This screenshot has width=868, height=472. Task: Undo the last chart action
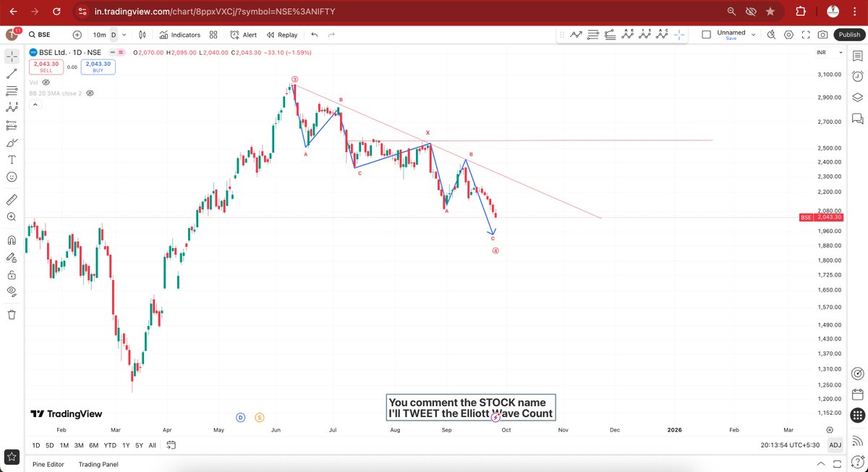(314, 35)
